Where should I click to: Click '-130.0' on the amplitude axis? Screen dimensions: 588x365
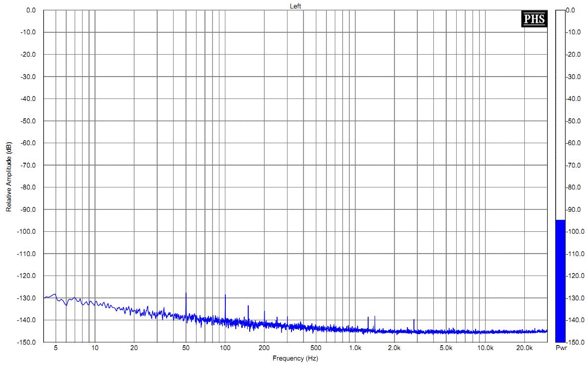(x=27, y=298)
